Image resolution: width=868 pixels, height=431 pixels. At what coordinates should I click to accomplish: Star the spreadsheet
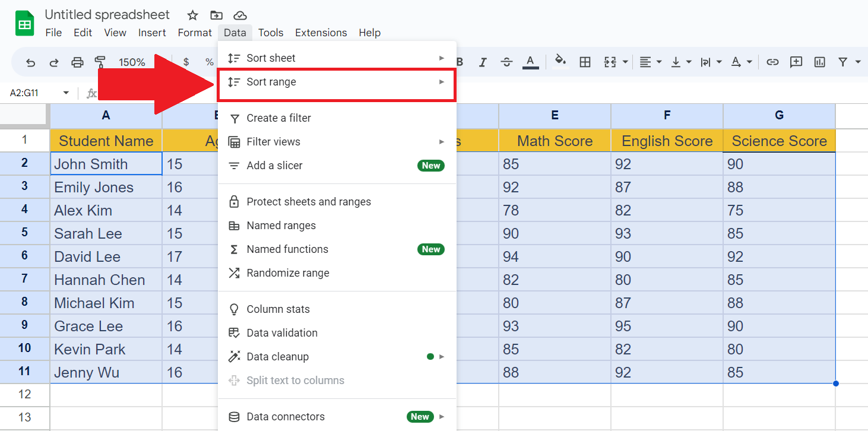[x=192, y=15]
